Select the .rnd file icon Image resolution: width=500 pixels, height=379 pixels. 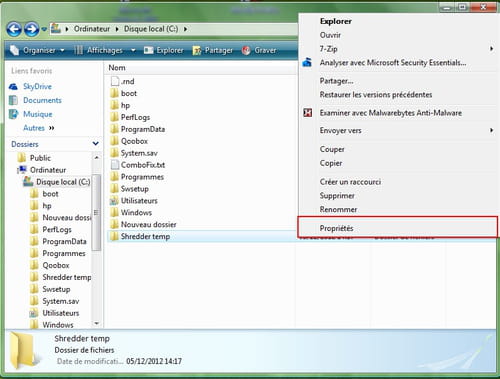pos(115,81)
